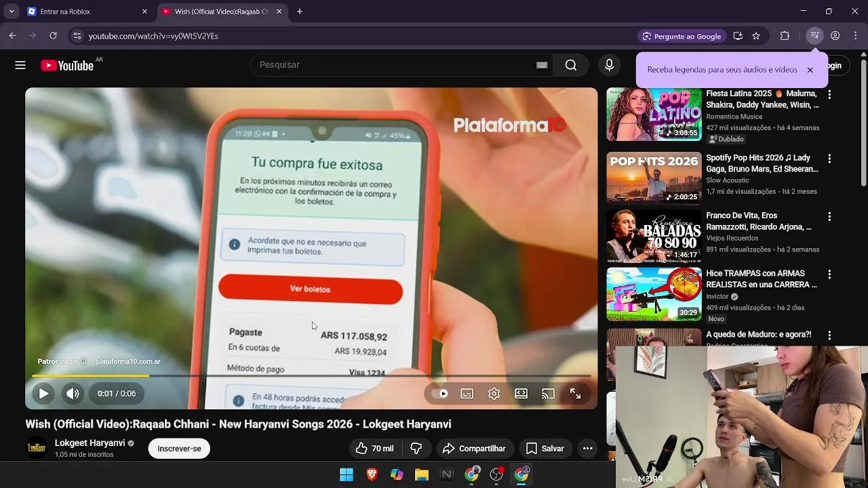868x488 pixels.
Task: Start voice search with the microphone
Action: tap(609, 65)
